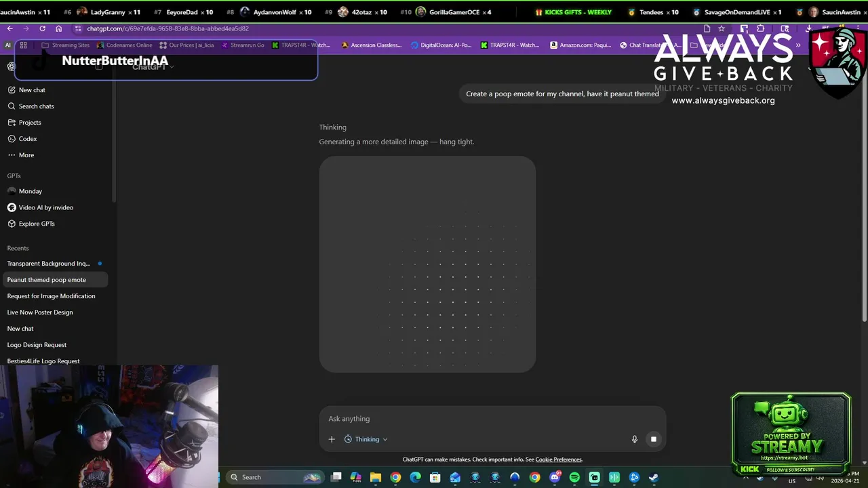Open teal waveform app on taskbar

point(614,477)
